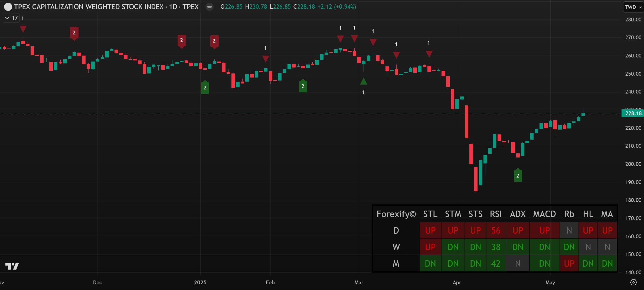The height and width of the screenshot is (290, 644).
Task: Click the Dec label on time axis
Action: pos(97,282)
